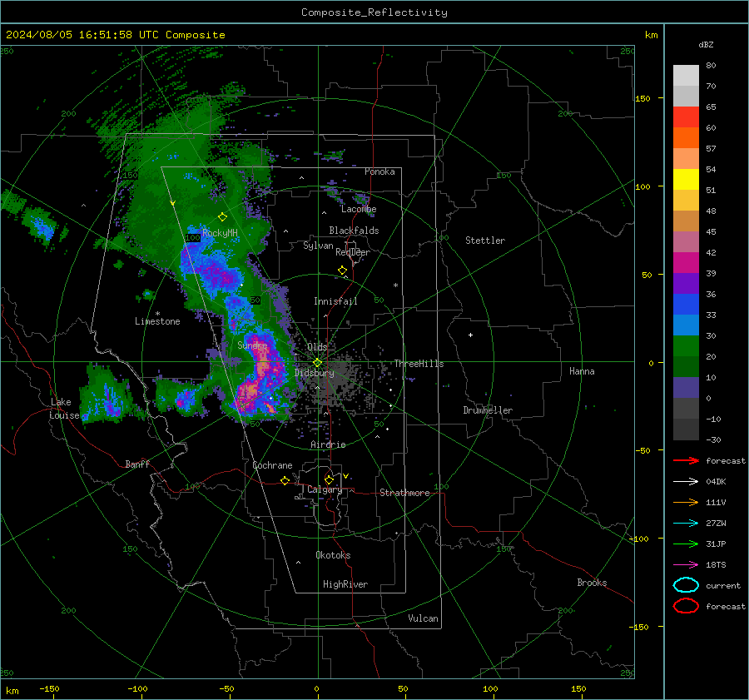The image size is (749, 700).
Task: Click the magenta 18TS arrow icon
Action: [686, 565]
